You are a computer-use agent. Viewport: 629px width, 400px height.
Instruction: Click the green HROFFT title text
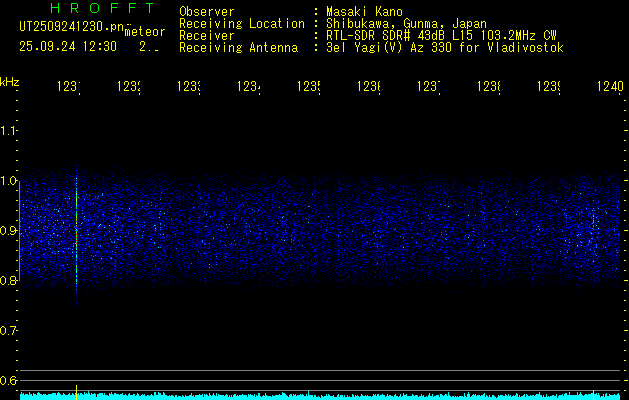[x=102, y=8]
